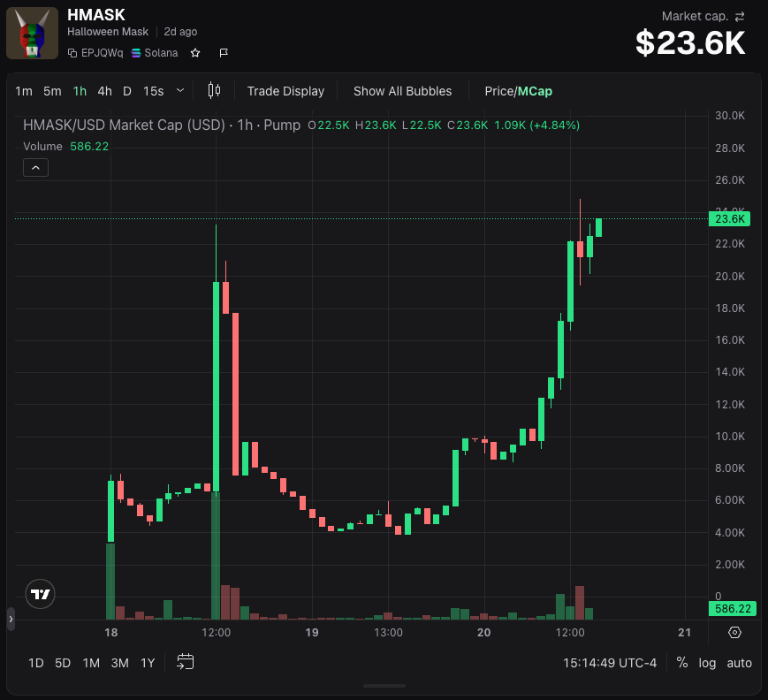
Task: Set range to 1D
Action: (35, 663)
